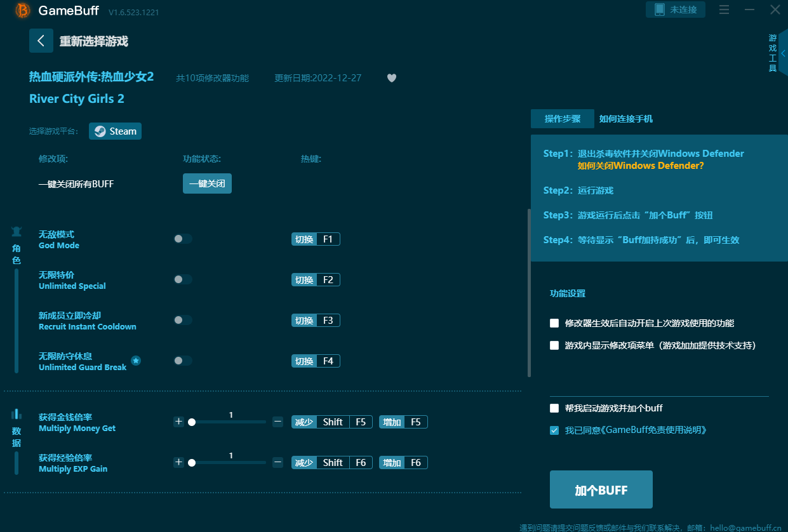Click Multiply Money Get slider handle
This screenshot has height=532, width=788.
pyautogui.click(x=192, y=422)
